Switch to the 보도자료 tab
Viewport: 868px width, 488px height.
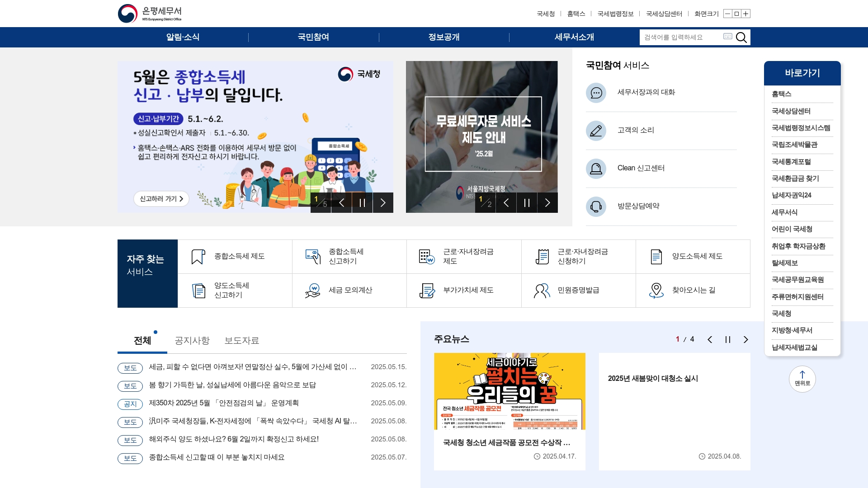242,341
